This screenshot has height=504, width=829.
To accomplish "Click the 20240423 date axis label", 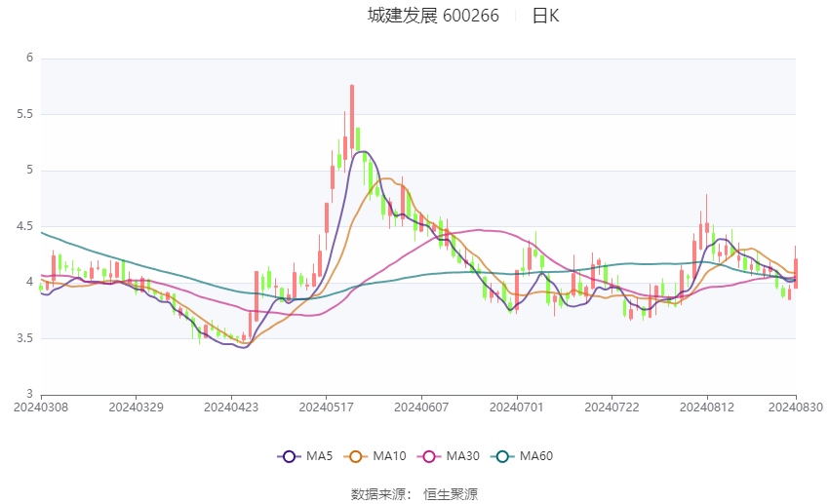I will tap(231, 407).
